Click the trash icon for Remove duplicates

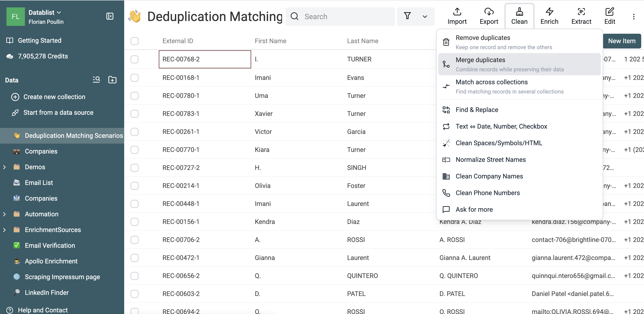coord(446,42)
